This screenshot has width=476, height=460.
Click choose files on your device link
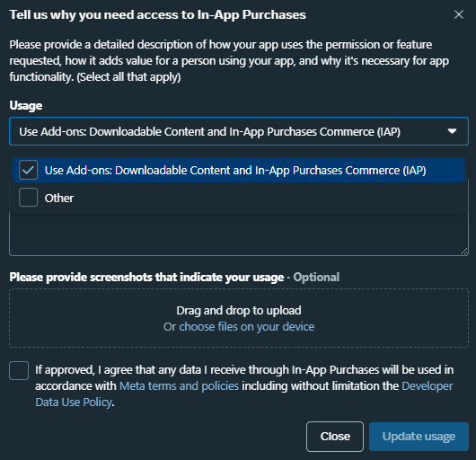[x=246, y=327]
